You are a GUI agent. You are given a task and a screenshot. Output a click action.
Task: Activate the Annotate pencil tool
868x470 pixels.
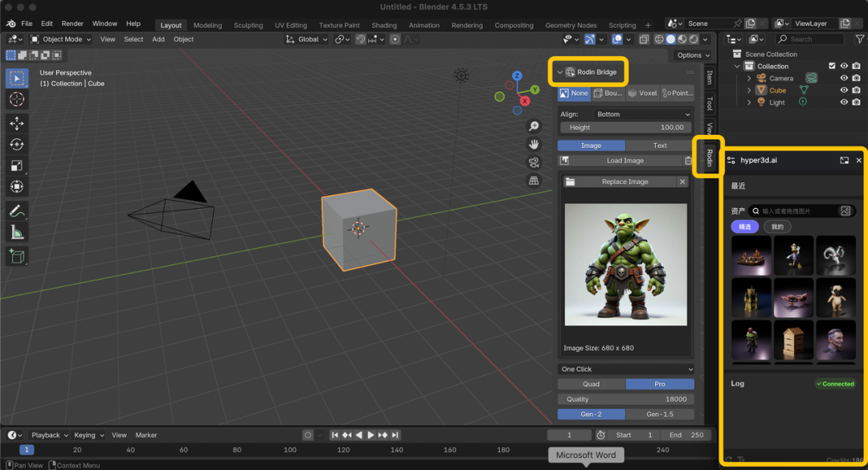[x=17, y=211]
